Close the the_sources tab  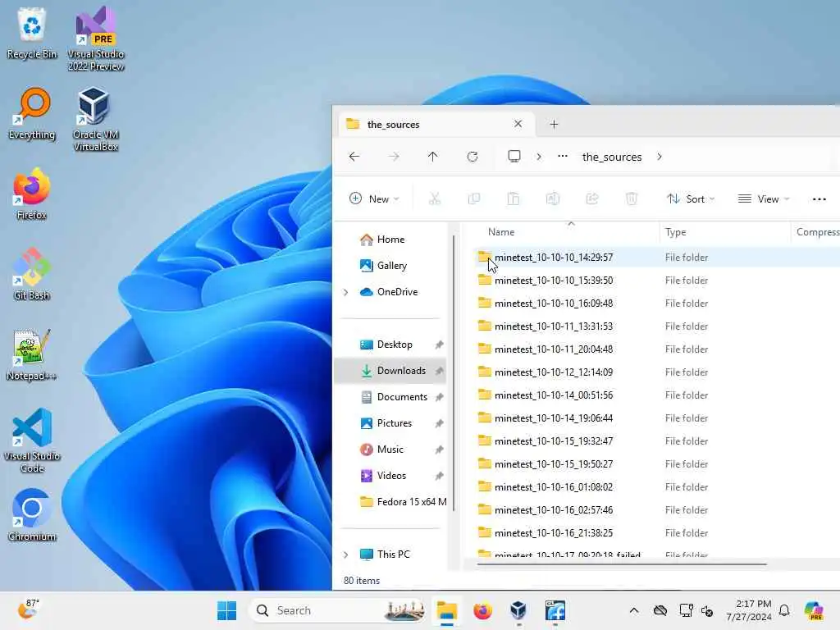coord(518,124)
